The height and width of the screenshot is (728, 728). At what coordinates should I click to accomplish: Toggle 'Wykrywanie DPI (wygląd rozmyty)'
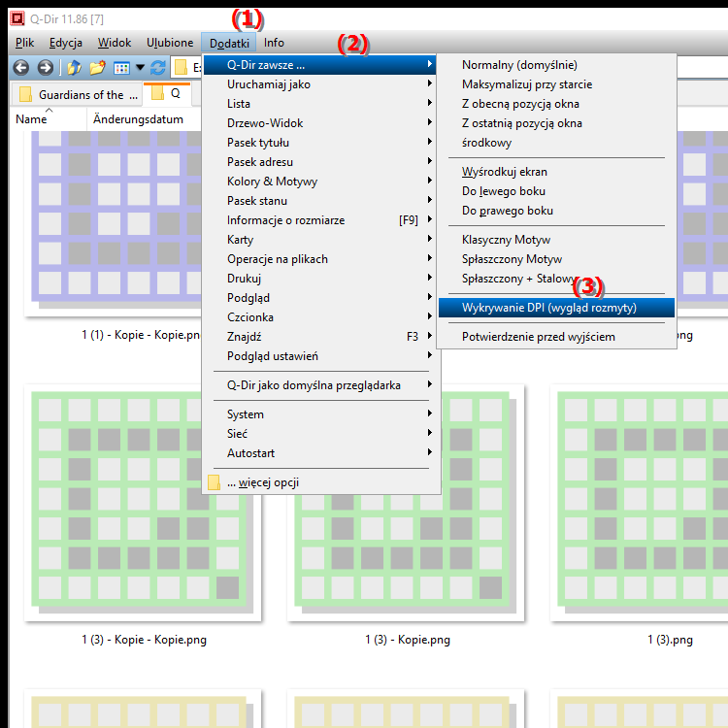pyautogui.click(x=556, y=308)
